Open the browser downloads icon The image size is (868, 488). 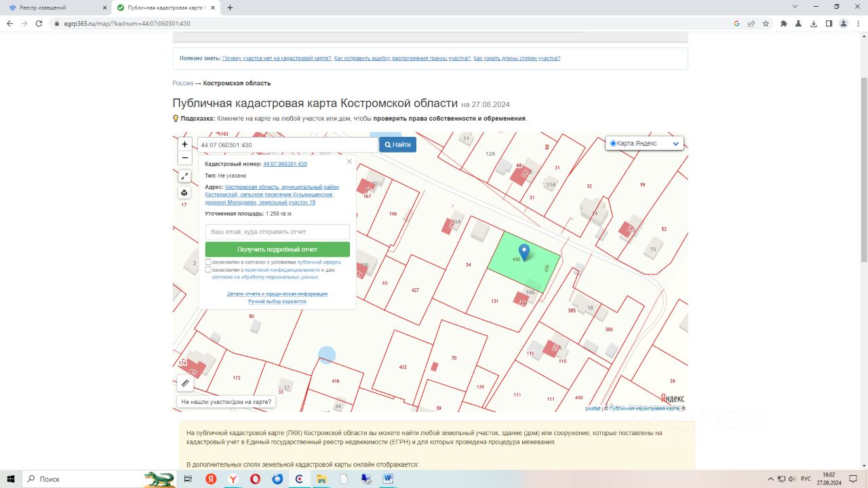click(x=814, y=23)
